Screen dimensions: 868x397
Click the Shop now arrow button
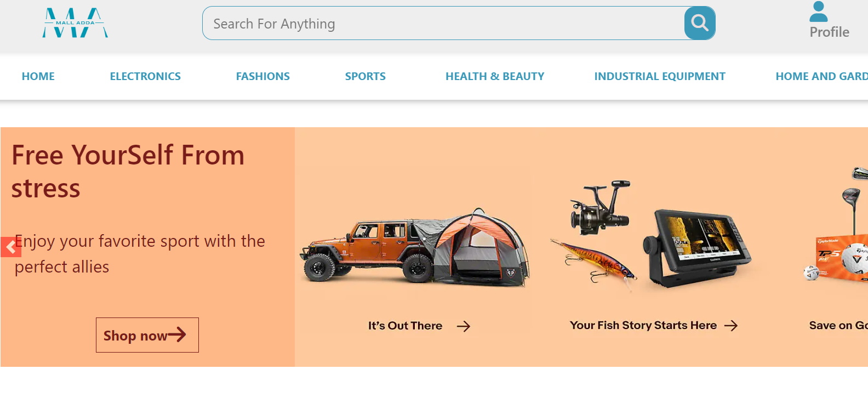[x=147, y=335]
